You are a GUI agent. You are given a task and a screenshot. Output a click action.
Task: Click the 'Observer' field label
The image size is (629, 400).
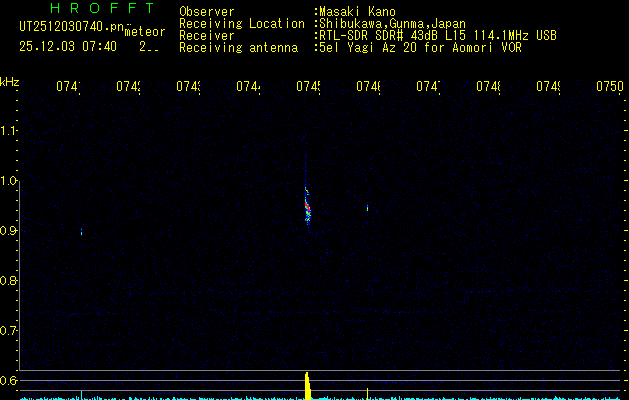coord(207,11)
